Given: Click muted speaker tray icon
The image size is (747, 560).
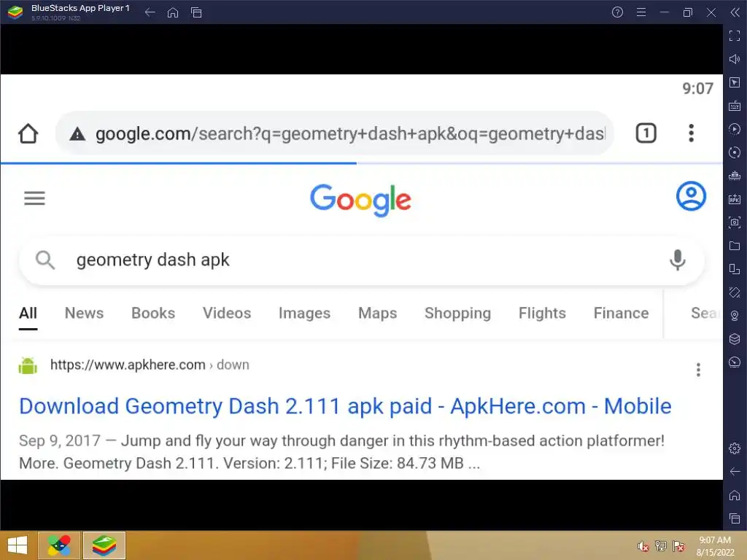Looking at the screenshot, I should click(x=643, y=546).
